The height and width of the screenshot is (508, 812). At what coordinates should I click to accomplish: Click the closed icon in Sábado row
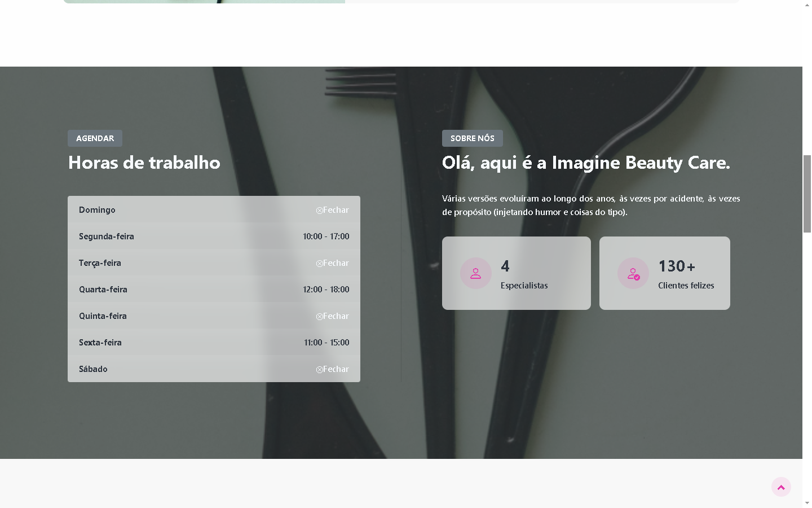pyautogui.click(x=320, y=370)
